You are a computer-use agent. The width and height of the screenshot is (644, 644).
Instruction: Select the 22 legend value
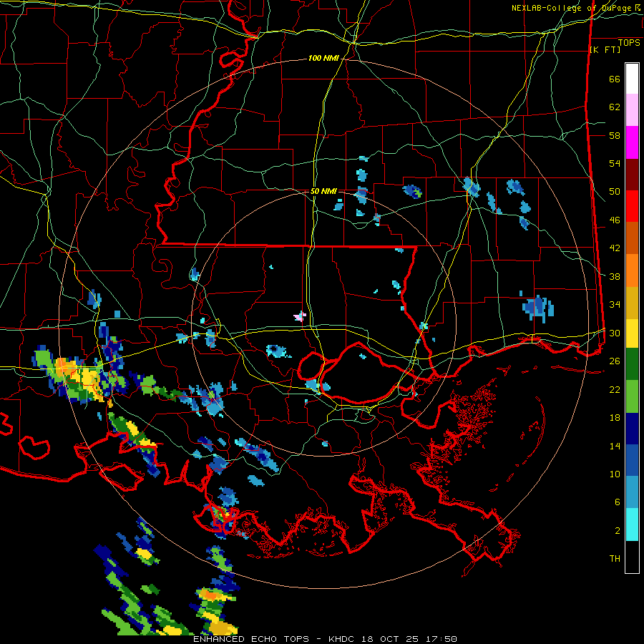pyautogui.click(x=615, y=389)
